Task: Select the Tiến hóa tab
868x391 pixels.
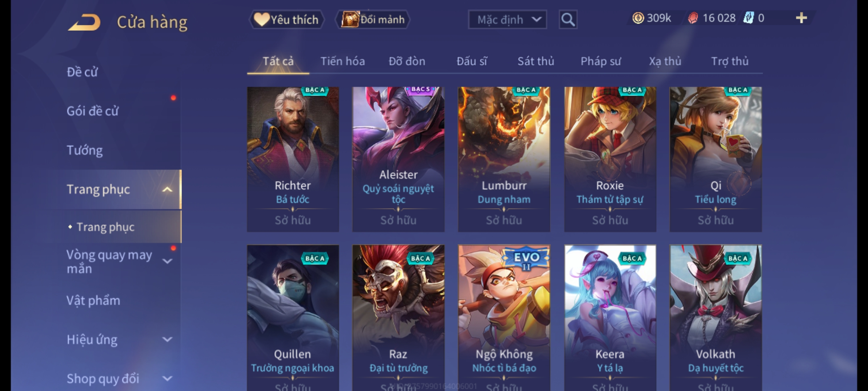Action: (x=342, y=61)
